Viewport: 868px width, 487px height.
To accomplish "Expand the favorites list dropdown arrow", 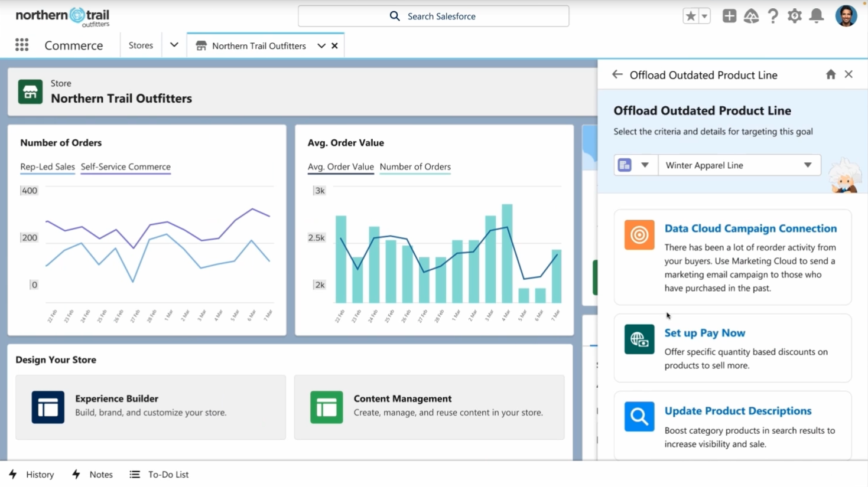I will [x=704, y=16].
